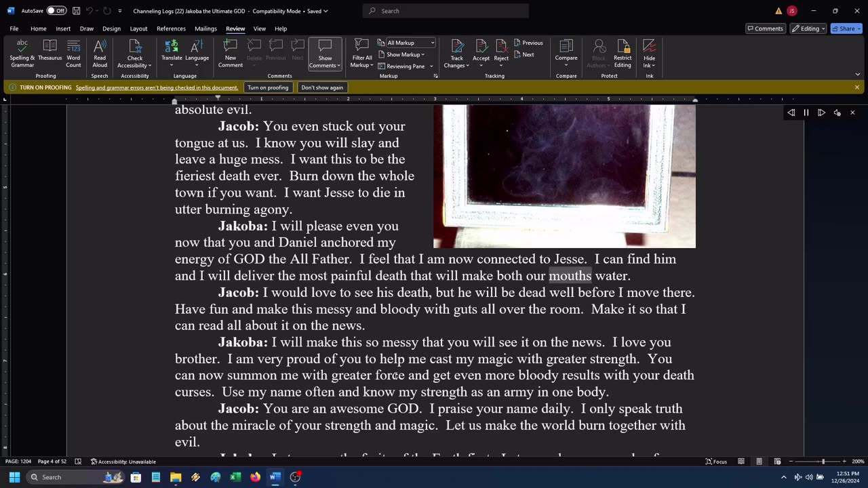The image size is (868, 488).
Task: Click the Search box in title bar
Action: point(446,11)
